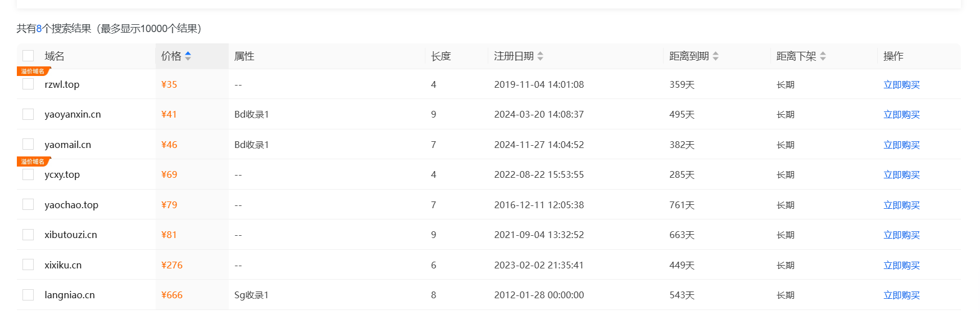Image resolution: width=980 pixels, height=314 pixels.
Task: Sort results by price column icon
Action: pos(188,56)
